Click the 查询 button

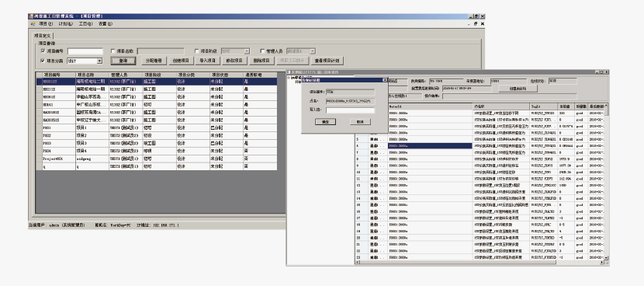[x=123, y=61]
